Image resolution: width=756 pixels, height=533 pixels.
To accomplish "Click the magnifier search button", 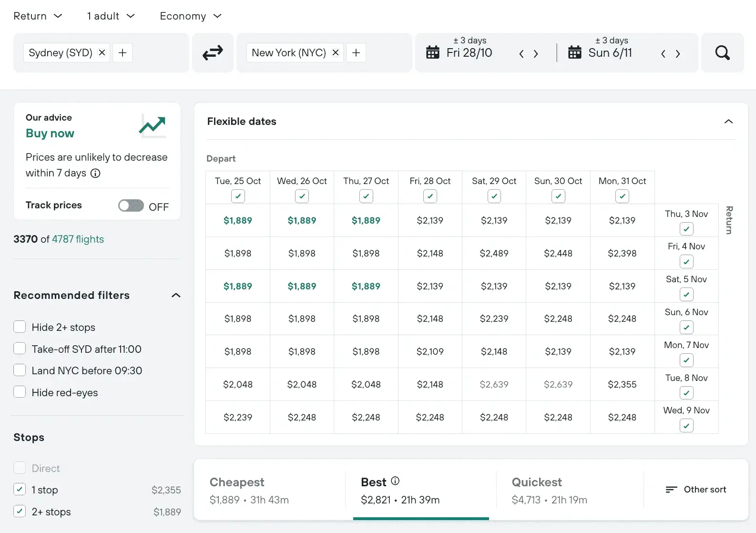I will coord(722,53).
